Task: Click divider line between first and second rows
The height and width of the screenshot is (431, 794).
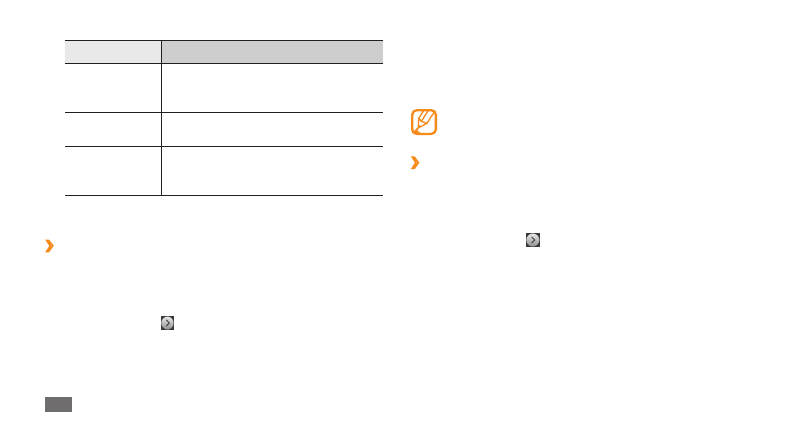Action: point(224,112)
